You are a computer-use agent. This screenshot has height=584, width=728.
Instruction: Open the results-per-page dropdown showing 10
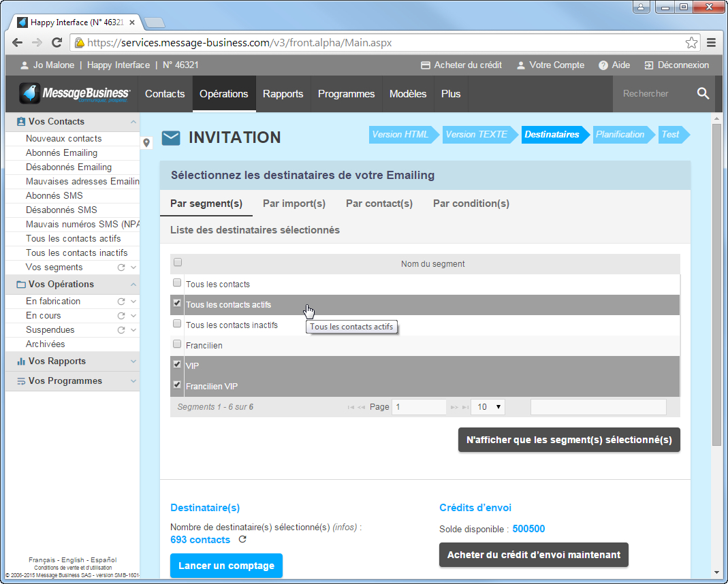point(488,406)
